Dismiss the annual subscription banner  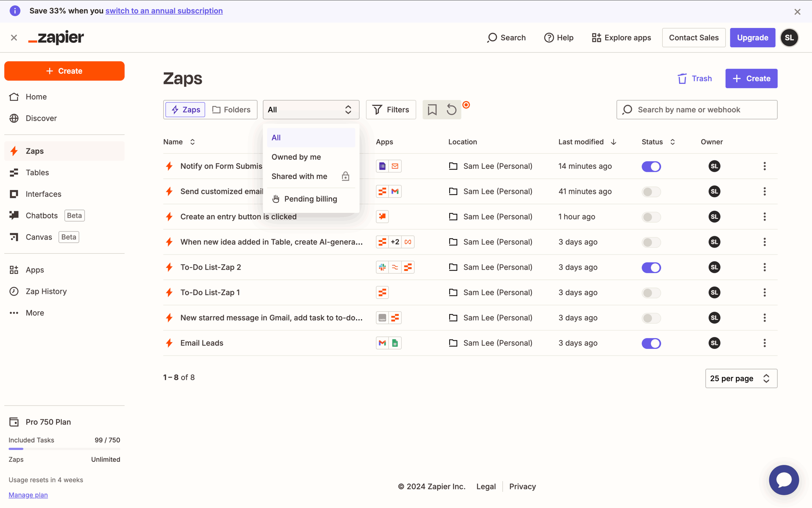[797, 12]
